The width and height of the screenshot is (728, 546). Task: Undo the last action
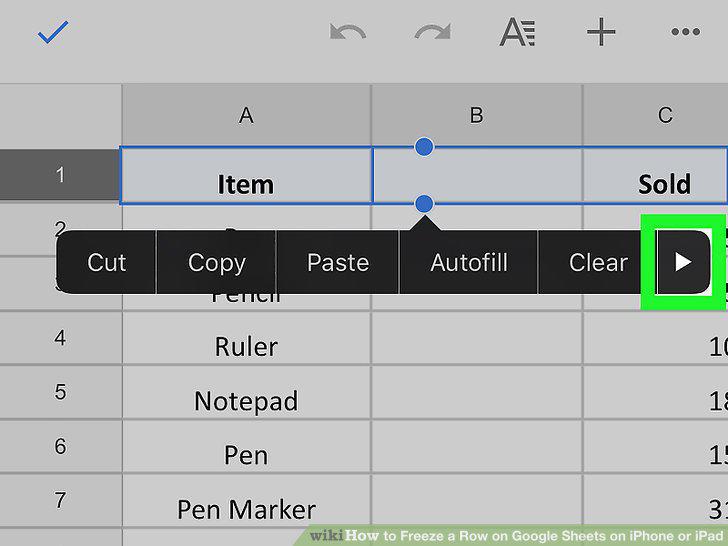(x=348, y=32)
